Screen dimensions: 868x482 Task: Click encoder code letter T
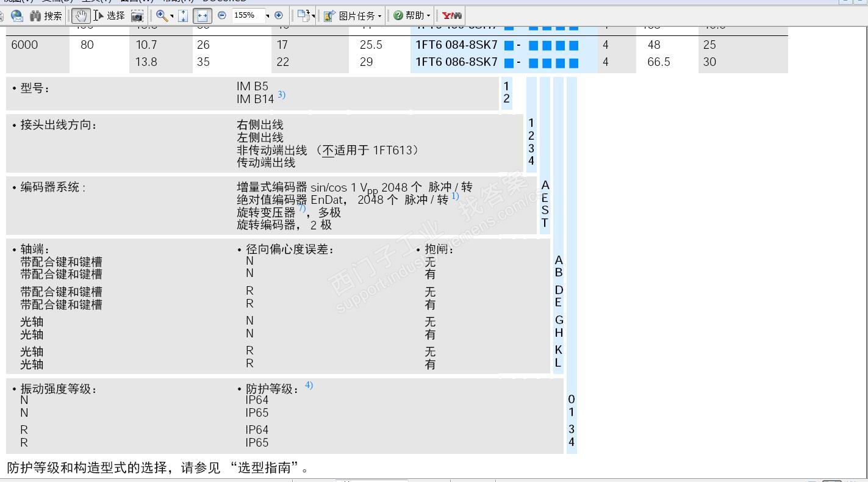pos(545,223)
